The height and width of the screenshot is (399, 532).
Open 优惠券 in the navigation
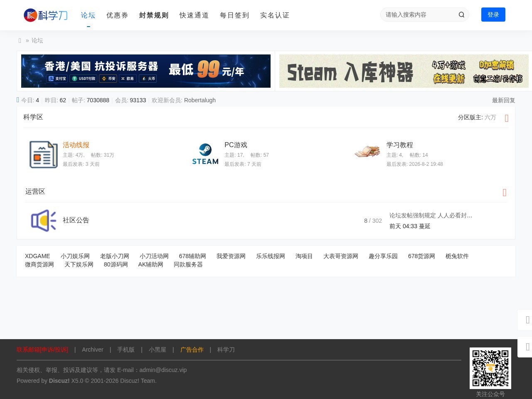[117, 15]
